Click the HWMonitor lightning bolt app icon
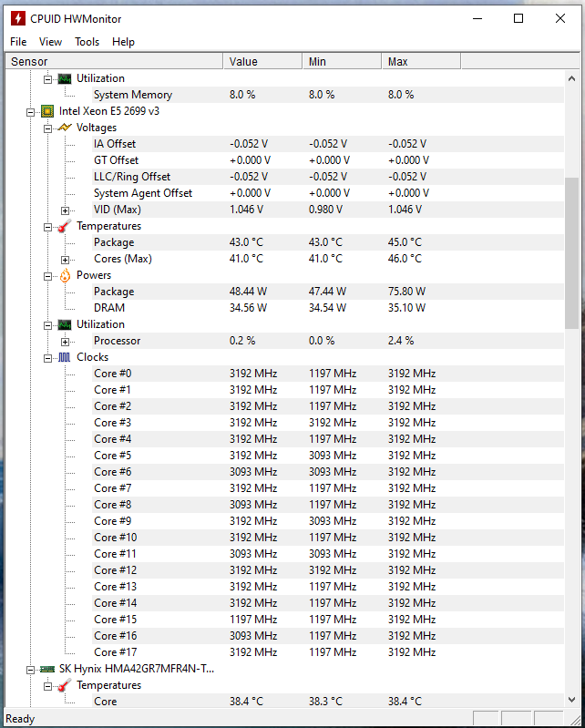Image resolution: width=585 pixels, height=728 pixels. 18,18
